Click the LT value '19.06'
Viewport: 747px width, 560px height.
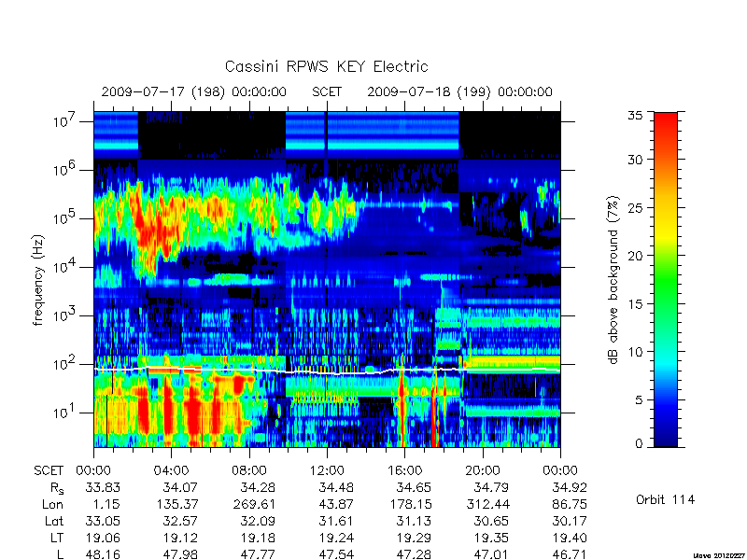[103, 538]
